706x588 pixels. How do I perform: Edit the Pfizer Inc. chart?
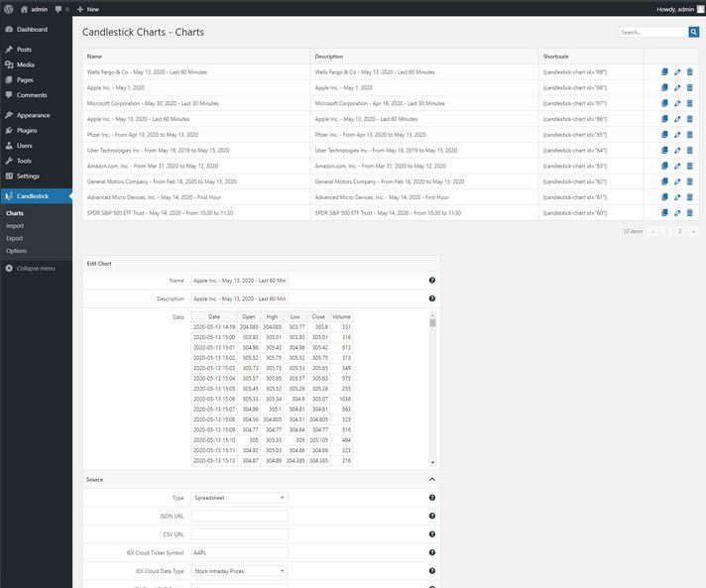677,135
